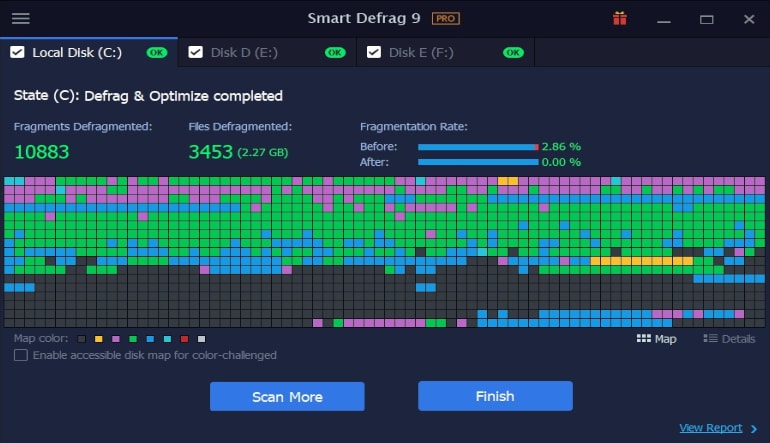
Task: Click the Details list icon
Action: pos(710,338)
